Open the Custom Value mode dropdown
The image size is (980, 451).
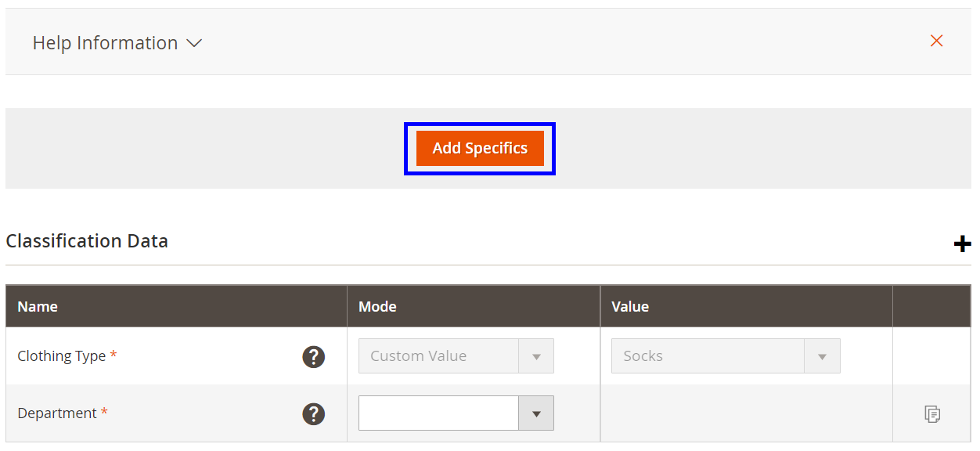pos(456,355)
